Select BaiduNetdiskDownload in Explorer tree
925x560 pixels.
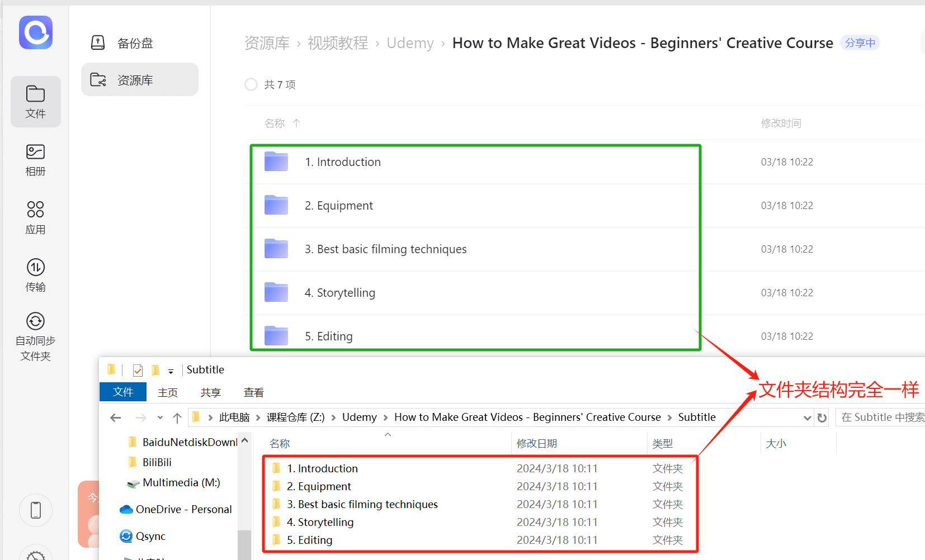click(x=182, y=442)
